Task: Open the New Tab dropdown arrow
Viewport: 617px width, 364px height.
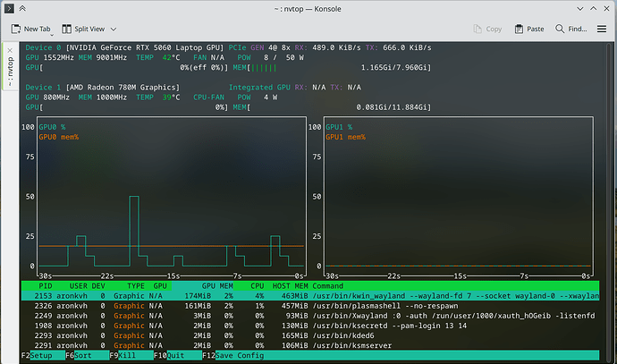Action: pos(52,36)
